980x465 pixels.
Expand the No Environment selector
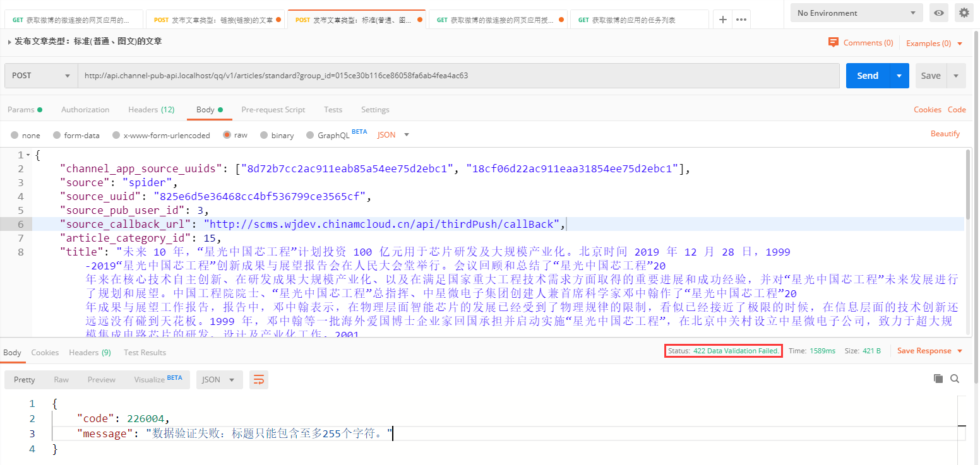[856, 13]
